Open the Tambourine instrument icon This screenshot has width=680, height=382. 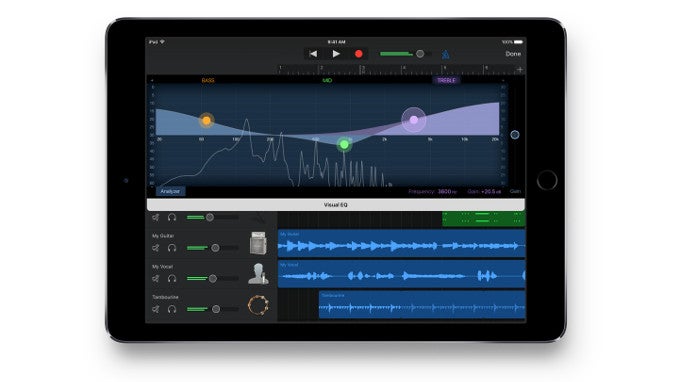[x=258, y=305]
